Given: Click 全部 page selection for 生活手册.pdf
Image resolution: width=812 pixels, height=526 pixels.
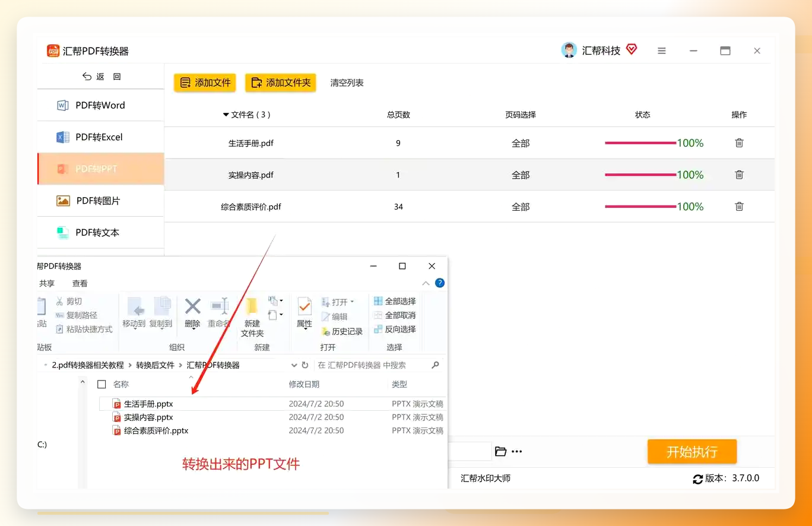Looking at the screenshot, I should 521,143.
